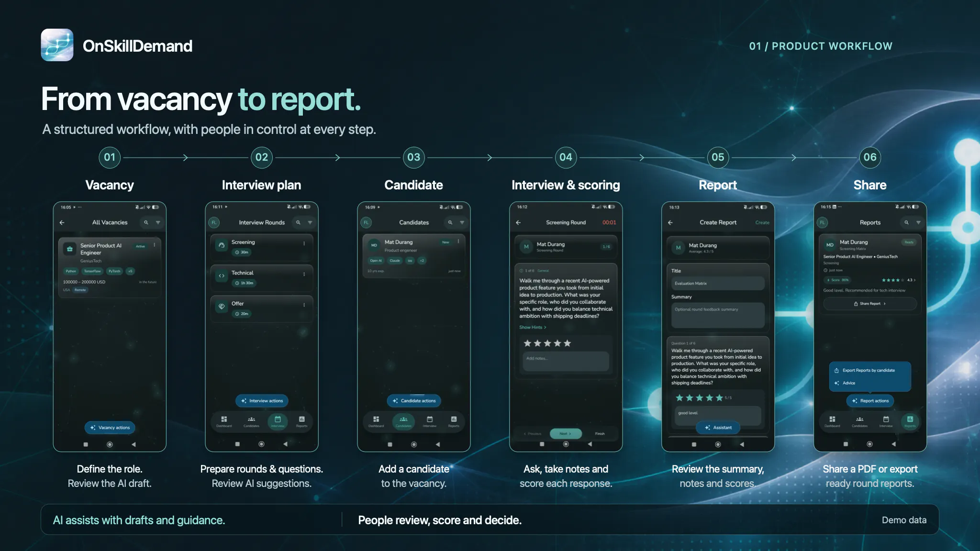This screenshot has width=980, height=551.
Task: Click the OnSkillDemand logo icon
Action: pos(57,45)
